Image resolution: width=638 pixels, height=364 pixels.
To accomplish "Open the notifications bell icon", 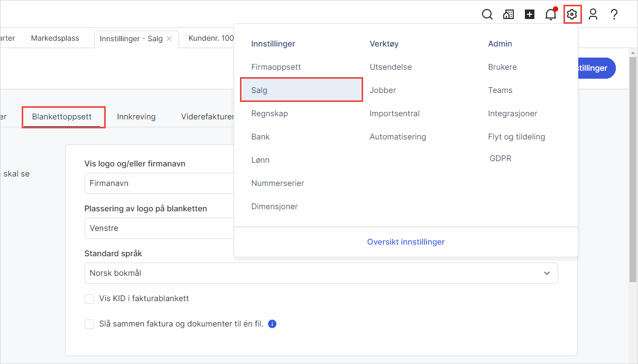I will click(x=551, y=15).
